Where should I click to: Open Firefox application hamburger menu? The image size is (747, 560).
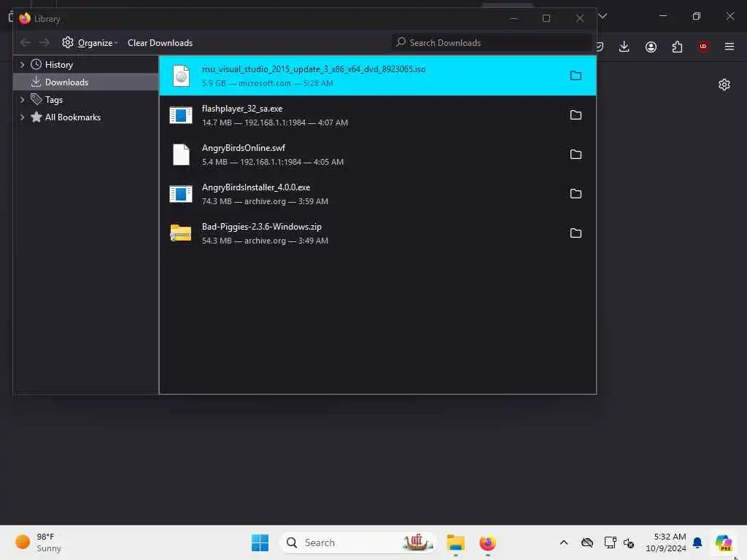729,46
